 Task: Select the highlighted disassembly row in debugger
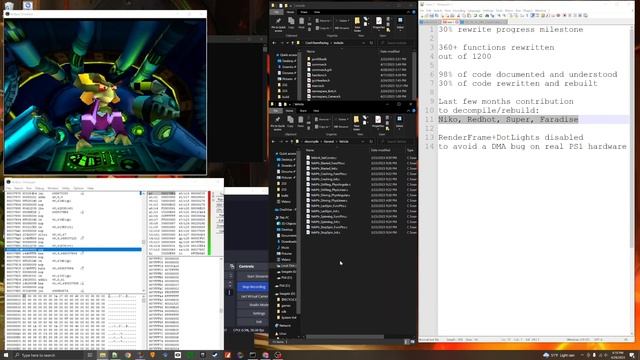73,249
